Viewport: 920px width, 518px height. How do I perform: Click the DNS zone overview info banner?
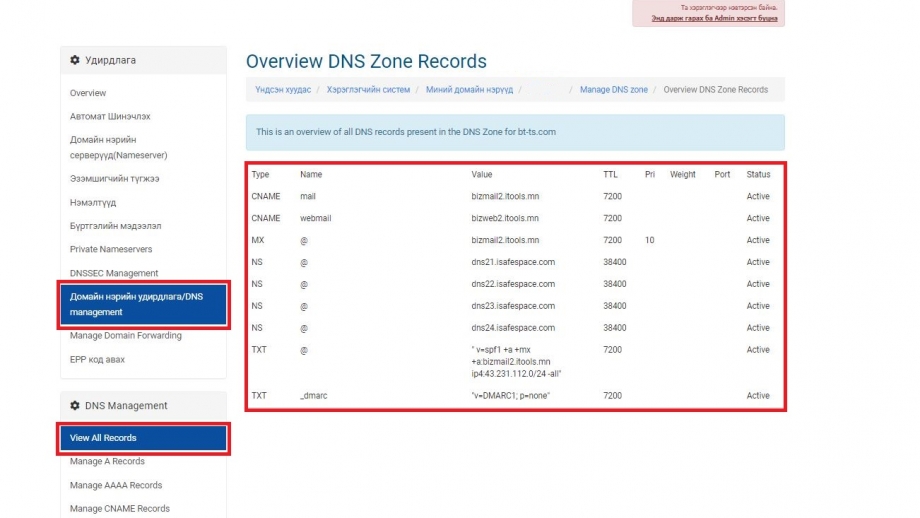pos(515,132)
